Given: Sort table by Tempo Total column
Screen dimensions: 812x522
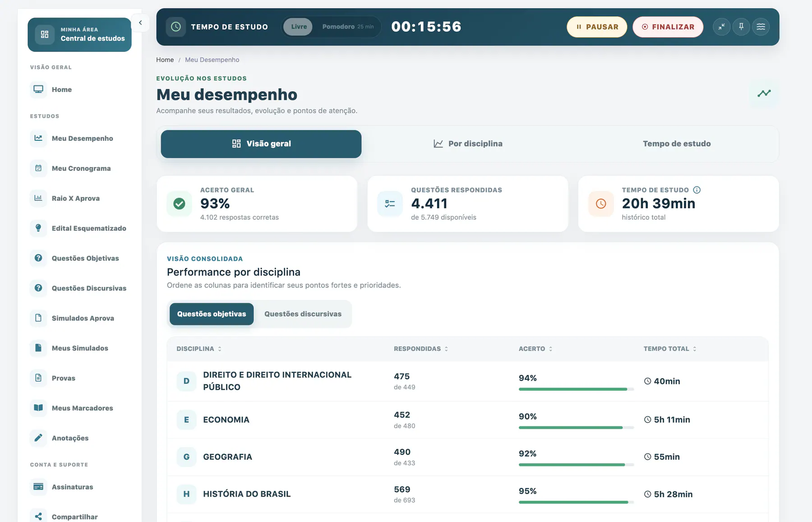Looking at the screenshot, I should click(670, 349).
